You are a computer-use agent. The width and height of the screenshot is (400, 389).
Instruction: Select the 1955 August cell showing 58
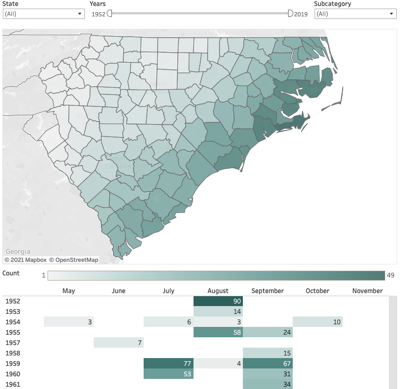[x=218, y=332]
